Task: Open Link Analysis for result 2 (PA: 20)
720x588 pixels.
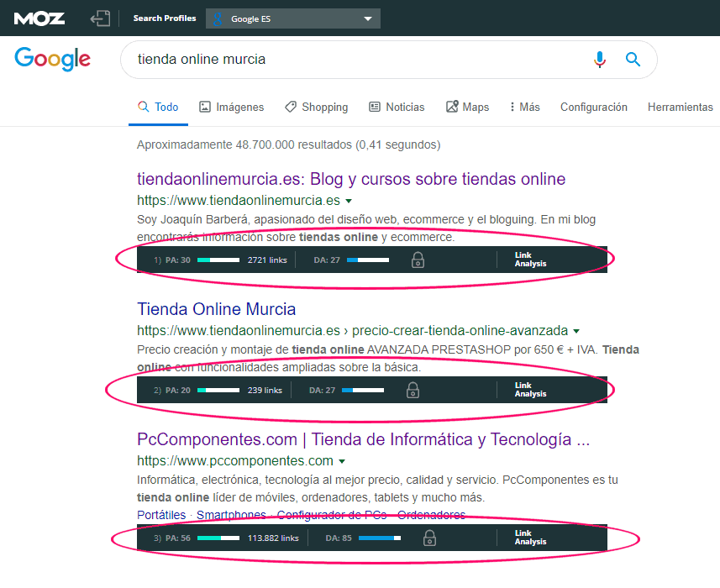Action: point(530,390)
